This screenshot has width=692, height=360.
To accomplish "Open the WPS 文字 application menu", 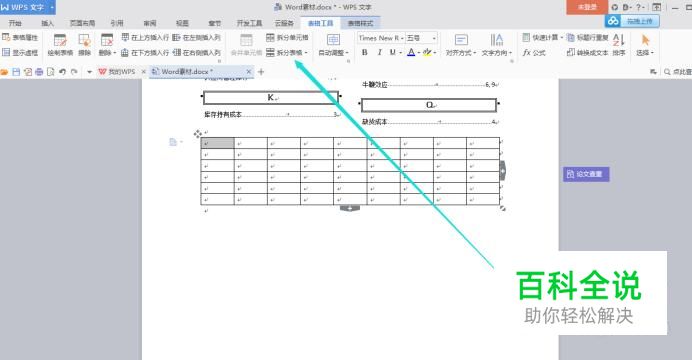I will click(27, 7).
